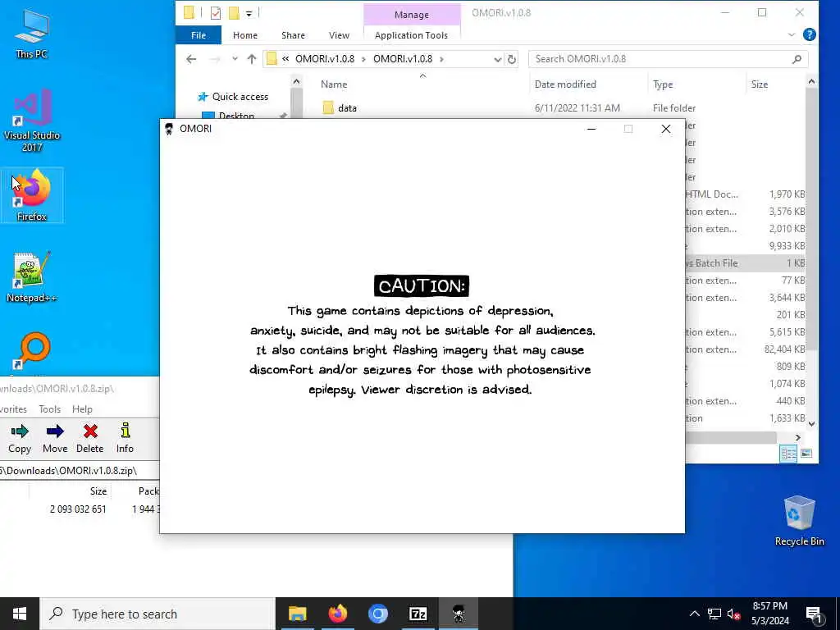Image resolution: width=840 pixels, height=630 pixels.
Task: Refresh the Explorer folder view
Action: click(512, 59)
